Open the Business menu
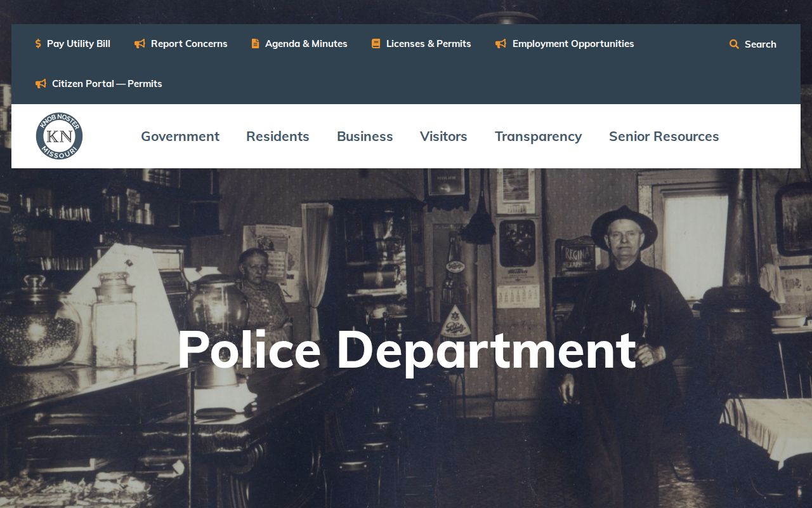This screenshot has height=508, width=812. [x=365, y=137]
